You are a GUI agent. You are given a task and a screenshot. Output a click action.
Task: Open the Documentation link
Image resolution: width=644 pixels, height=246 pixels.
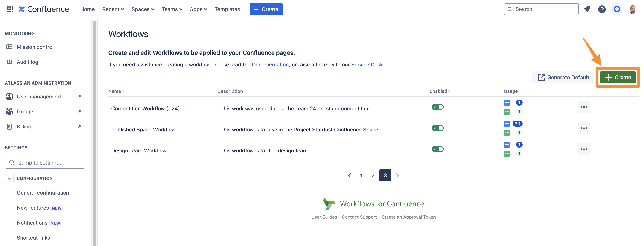270,65
